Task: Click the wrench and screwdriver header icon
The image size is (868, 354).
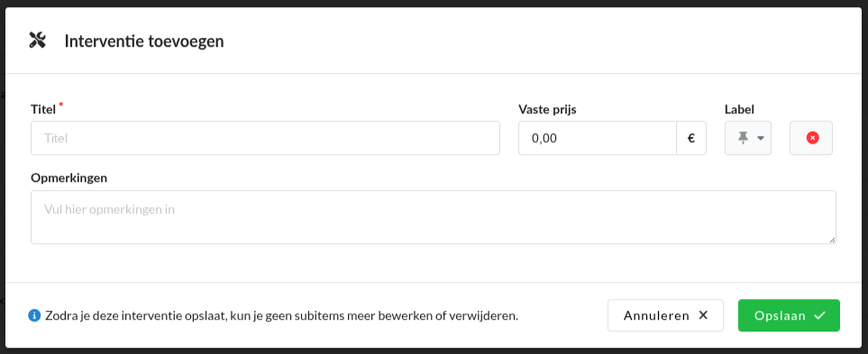Action: tap(37, 41)
